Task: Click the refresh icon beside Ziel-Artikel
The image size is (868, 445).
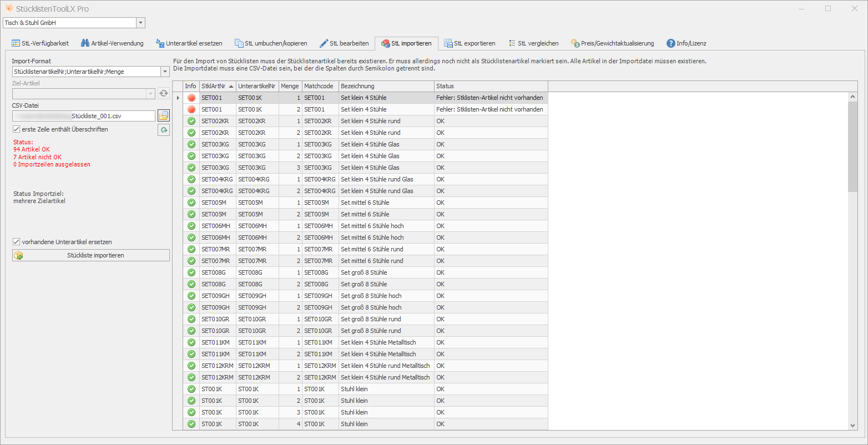Action: coord(163,93)
